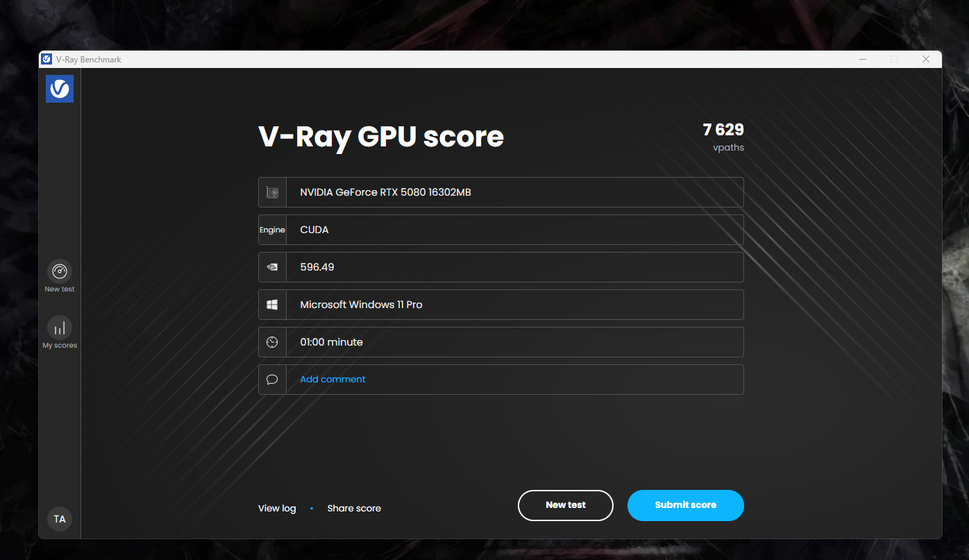The width and height of the screenshot is (969, 560).
Task: Click the vpaths unit label
Action: 728,148
